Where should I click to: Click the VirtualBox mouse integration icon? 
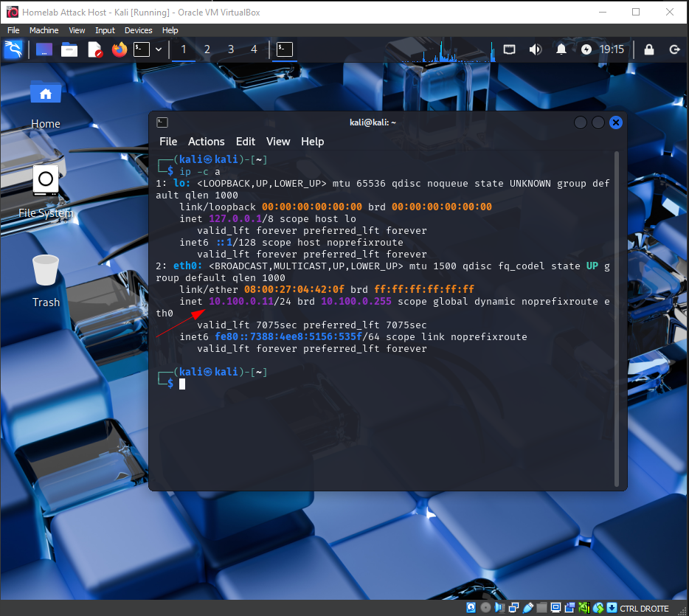coord(598,608)
